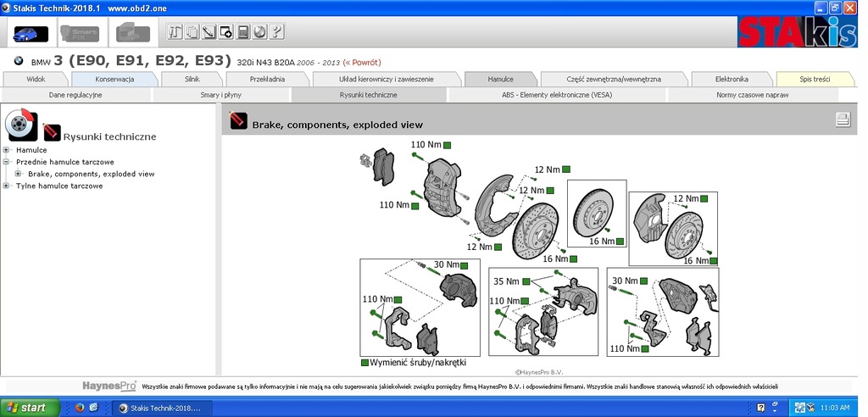Collapse the Przednie hamulce tarczowe node
This screenshot has height=417, width=868.
click(x=6, y=162)
